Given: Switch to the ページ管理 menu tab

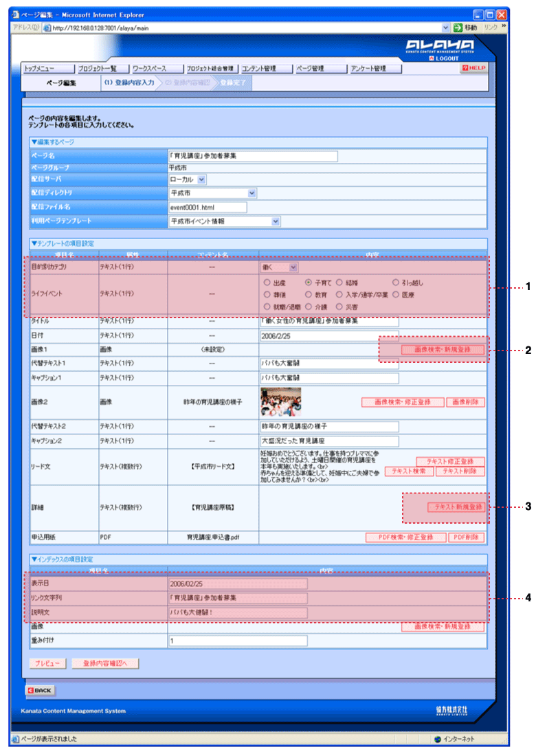Looking at the screenshot, I should pyautogui.click(x=321, y=69).
